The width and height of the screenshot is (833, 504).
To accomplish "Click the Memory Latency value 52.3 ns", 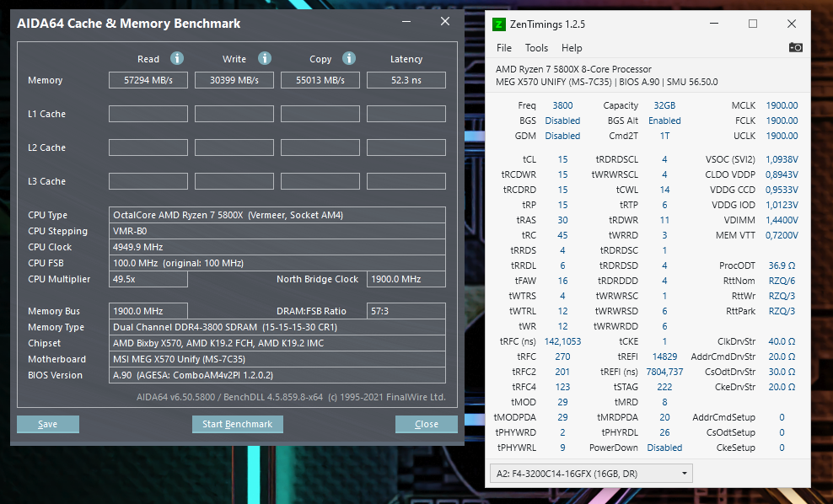I will pyautogui.click(x=406, y=80).
